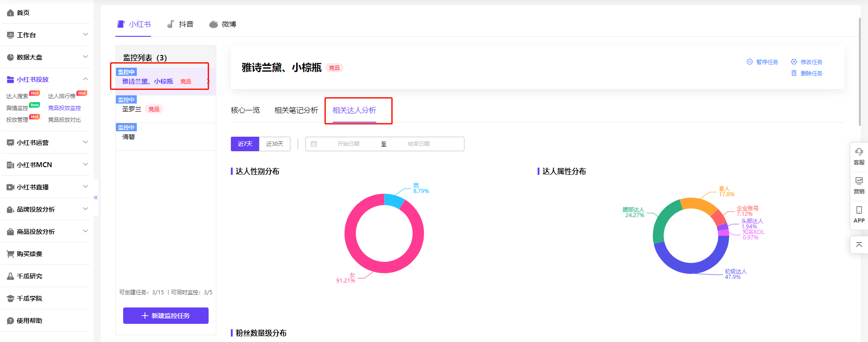The image size is (868, 342).
Task: Click the 品牌投放分析 bag icon
Action: click(10, 209)
